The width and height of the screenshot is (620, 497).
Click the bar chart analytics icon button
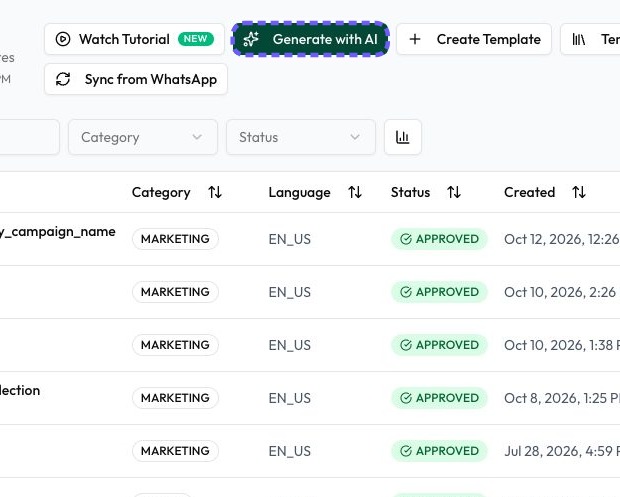coord(403,137)
